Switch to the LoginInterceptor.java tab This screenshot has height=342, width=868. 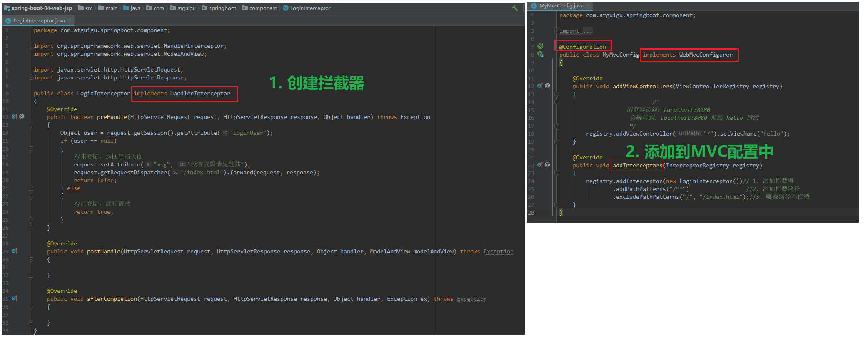point(39,21)
